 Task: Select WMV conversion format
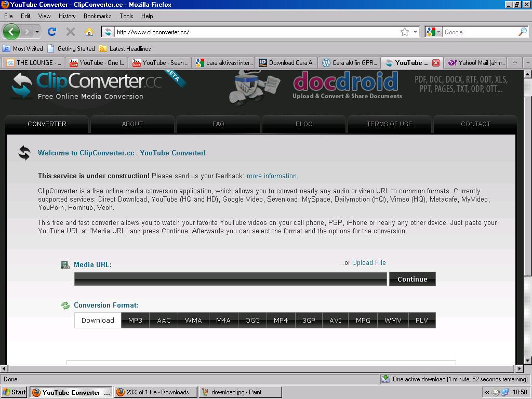pyautogui.click(x=393, y=320)
